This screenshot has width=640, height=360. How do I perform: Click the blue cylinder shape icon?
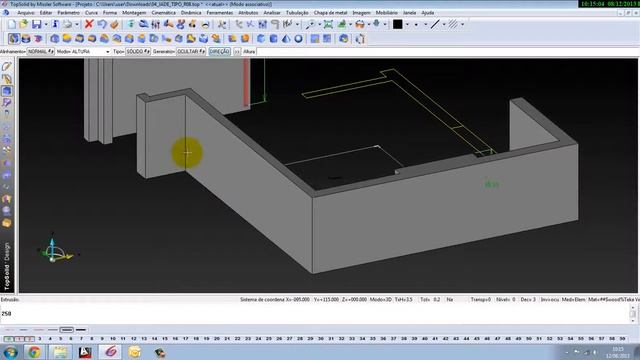273,39
